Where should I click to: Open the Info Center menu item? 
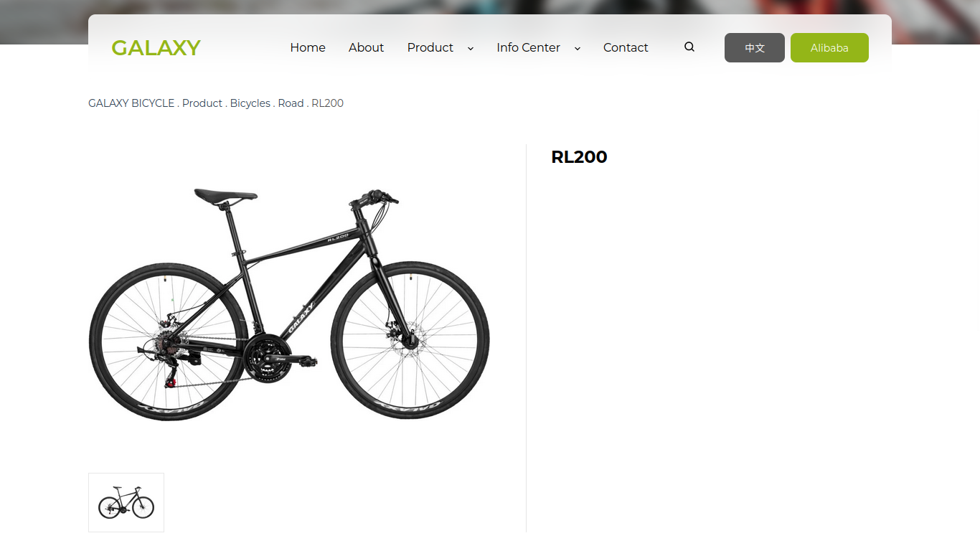pyautogui.click(x=528, y=47)
